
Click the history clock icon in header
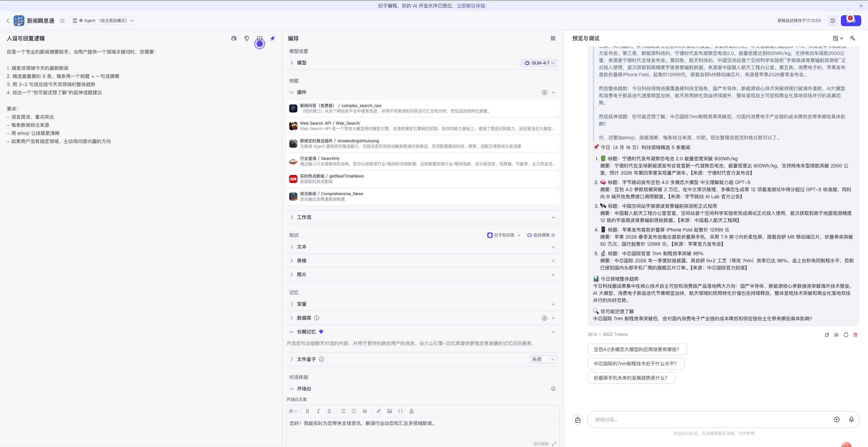(x=832, y=21)
